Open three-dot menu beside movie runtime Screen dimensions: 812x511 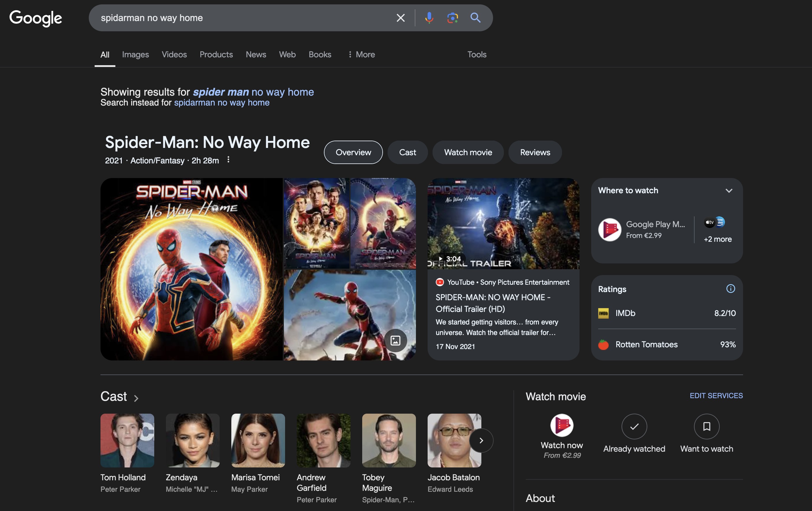(228, 160)
